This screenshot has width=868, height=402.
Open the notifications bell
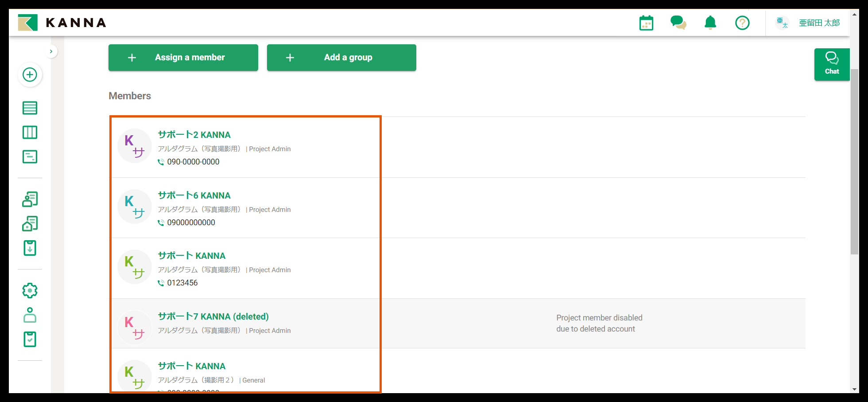pos(710,23)
